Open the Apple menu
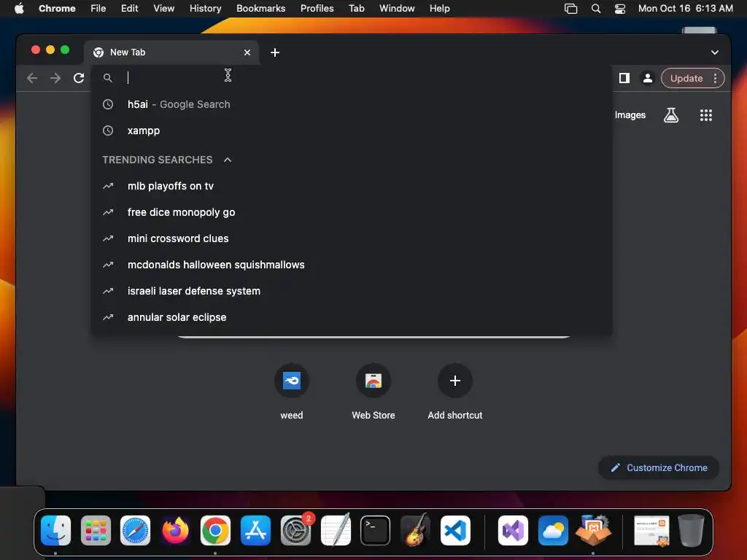 (x=19, y=9)
